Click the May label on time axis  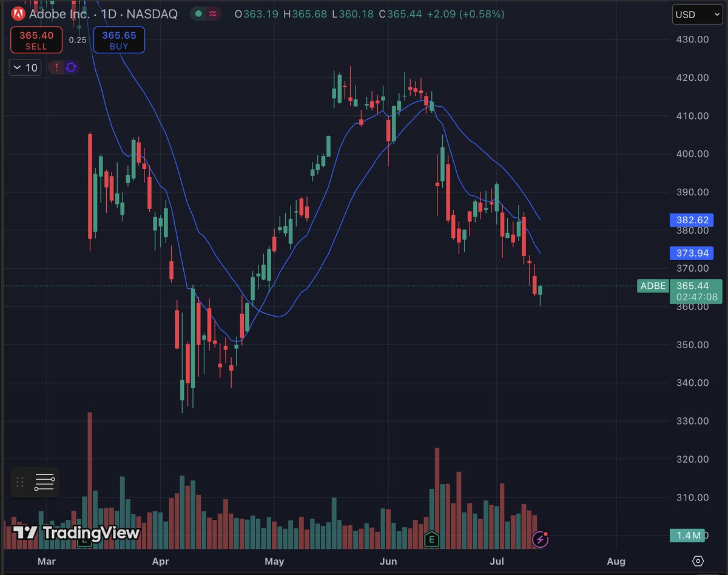click(275, 562)
